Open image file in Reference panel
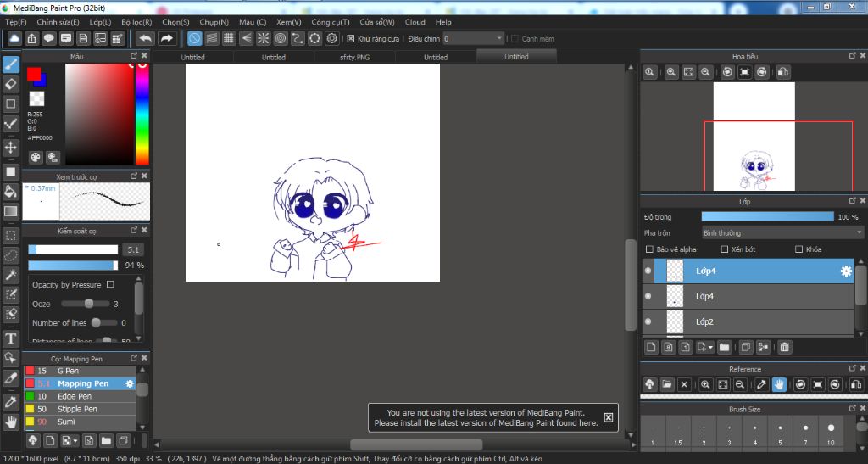868x464 pixels. (667, 384)
